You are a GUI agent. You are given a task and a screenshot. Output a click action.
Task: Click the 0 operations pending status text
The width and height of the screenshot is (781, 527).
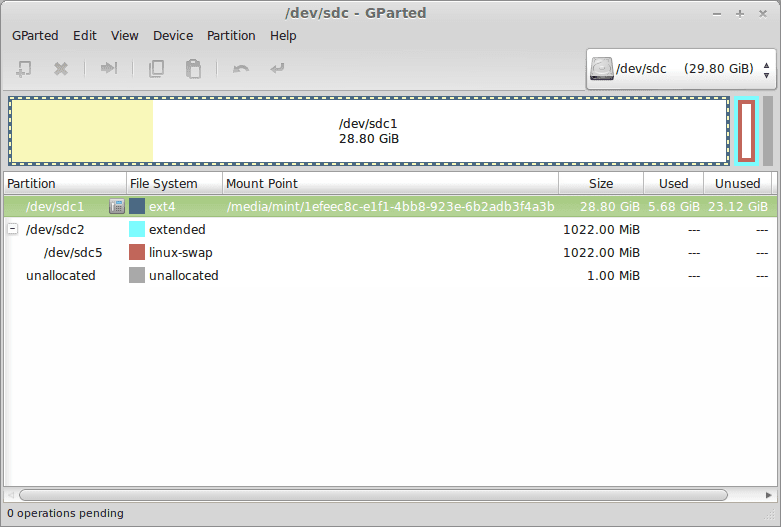pos(65,513)
